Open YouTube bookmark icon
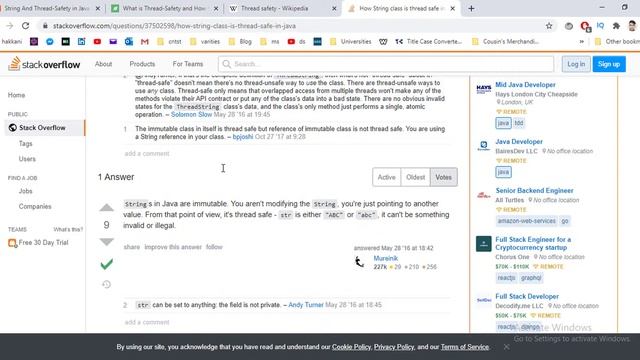640x360 pixels. point(97,42)
